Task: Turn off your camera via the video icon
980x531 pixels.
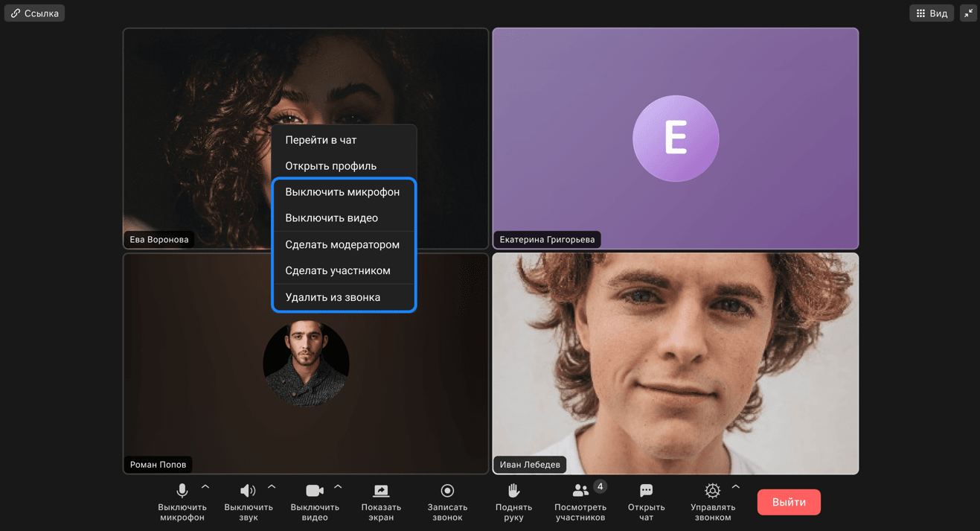Action: (x=314, y=500)
